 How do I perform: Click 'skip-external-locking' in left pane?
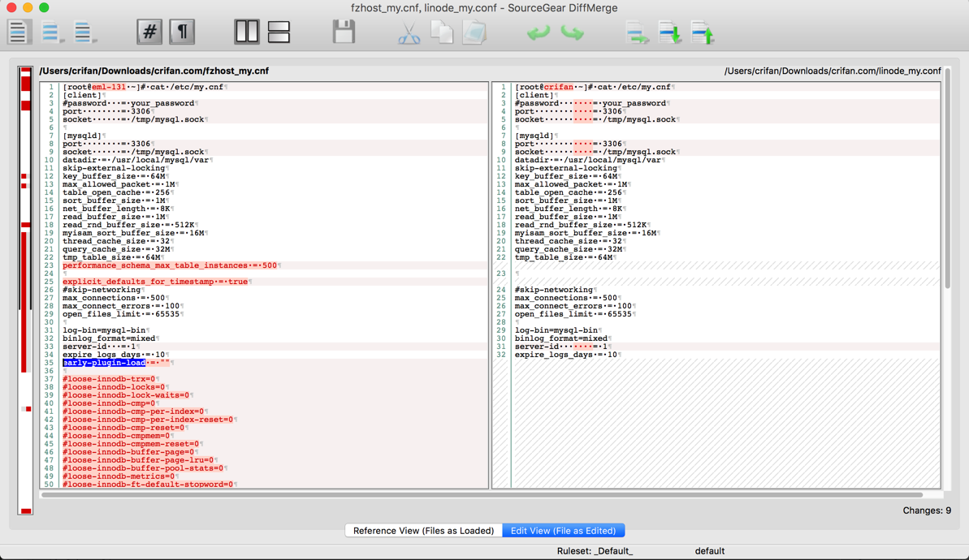click(x=114, y=168)
